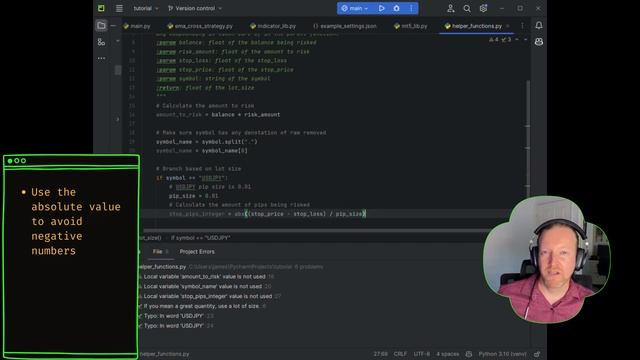The image size is (640, 360).
Task: Open IDE settings gear
Action: (483, 9)
